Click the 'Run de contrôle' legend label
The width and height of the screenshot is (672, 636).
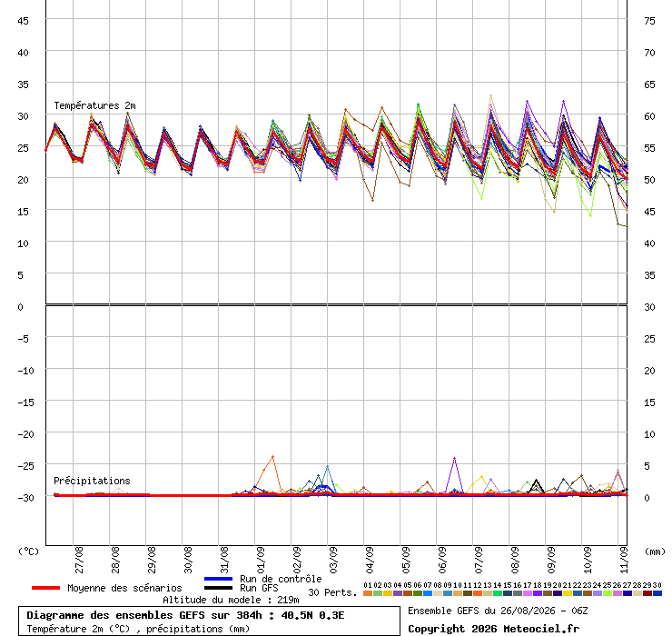[x=281, y=579]
